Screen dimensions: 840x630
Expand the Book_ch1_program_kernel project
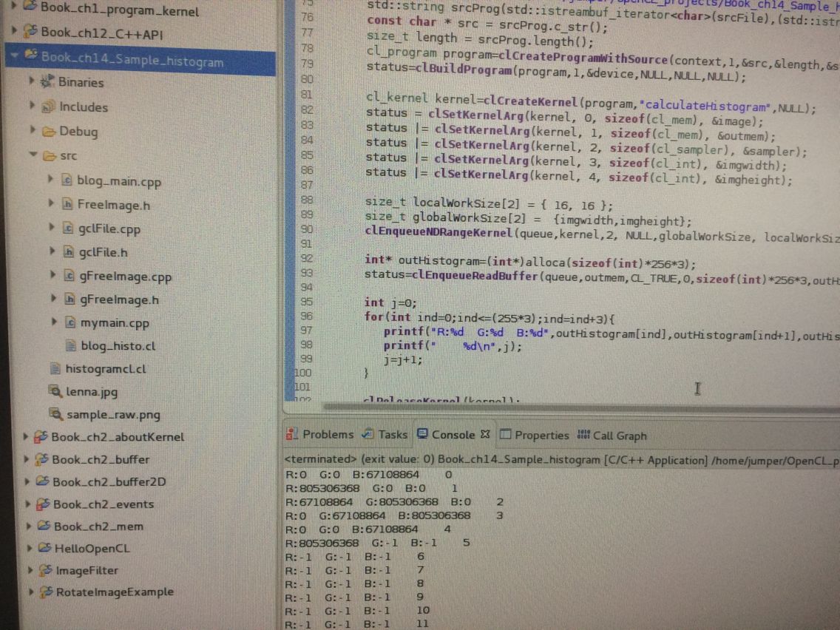point(15,5)
